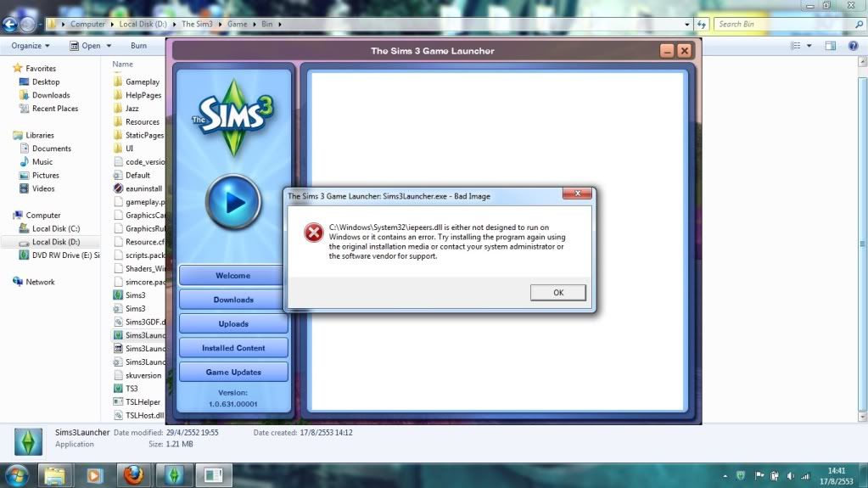Select the Gameplay folder
The height and width of the screenshot is (488, 868).
pyautogui.click(x=143, y=82)
